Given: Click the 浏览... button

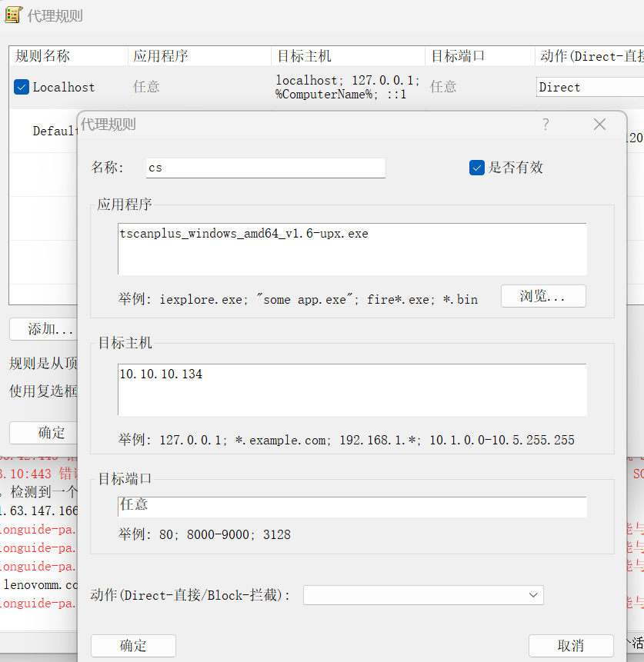Looking at the screenshot, I should [x=543, y=296].
